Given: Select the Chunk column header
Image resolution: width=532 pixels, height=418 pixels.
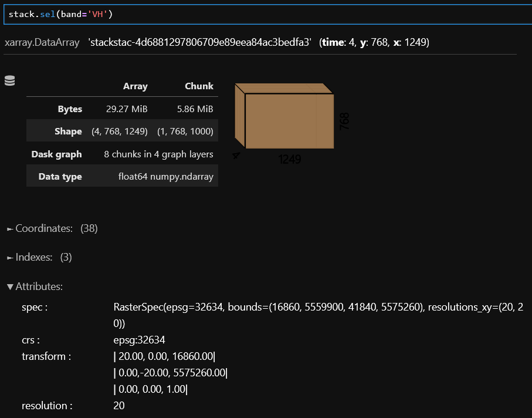Looking at the screenshot, I should pos(199,86).
